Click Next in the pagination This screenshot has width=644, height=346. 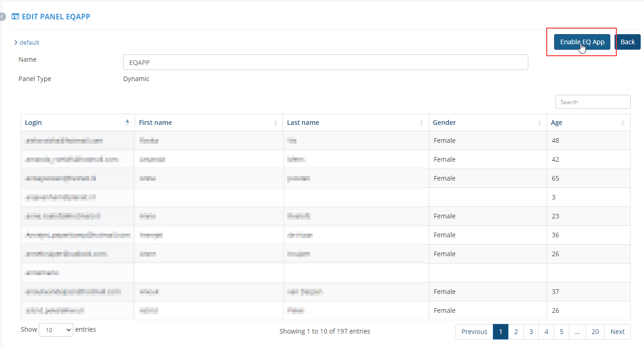pos(617,332)
